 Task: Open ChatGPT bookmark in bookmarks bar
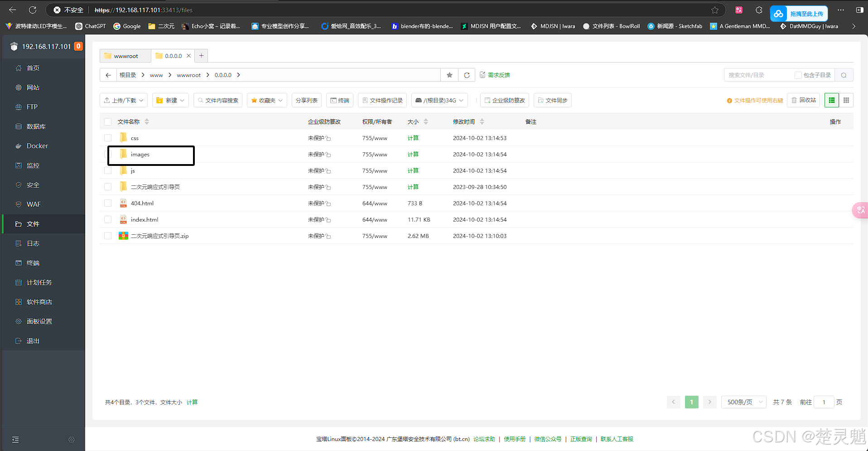[91, 26]
